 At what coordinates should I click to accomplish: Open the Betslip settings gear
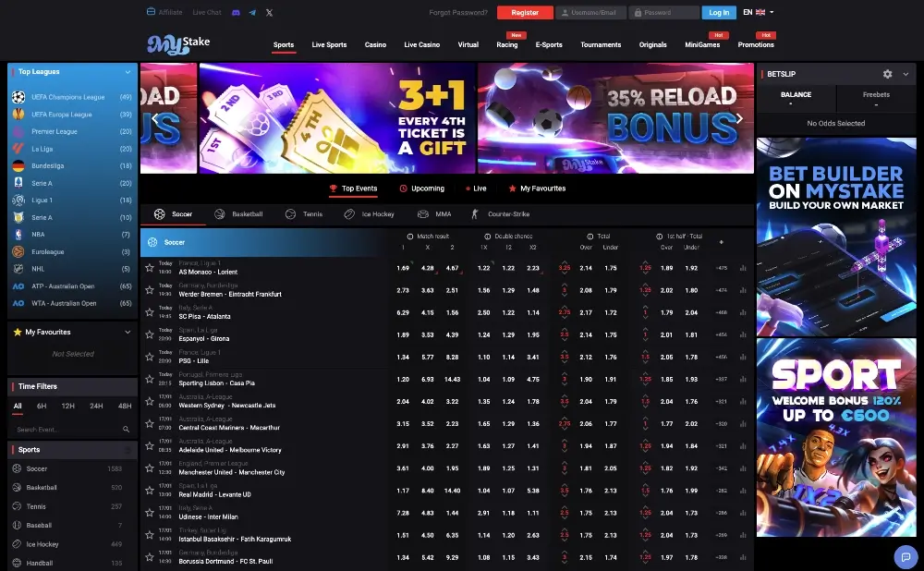tap(887, 74)
